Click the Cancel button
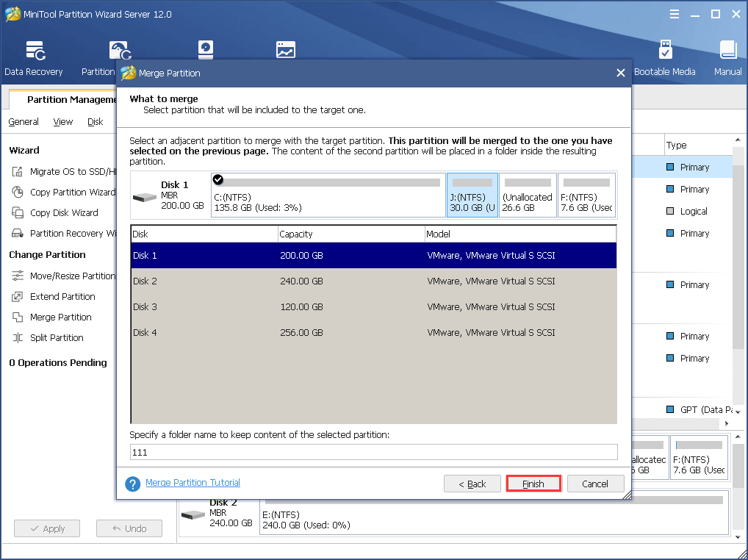748x560 pixels. pos(595,484)
